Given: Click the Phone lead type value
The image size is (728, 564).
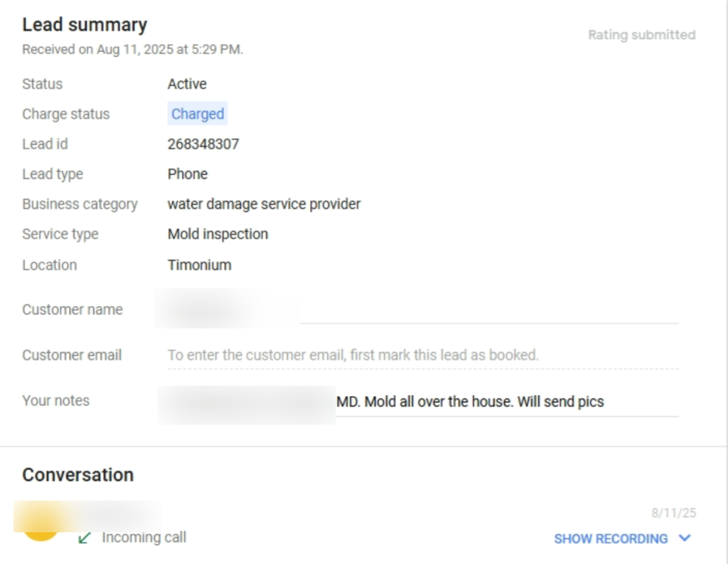Looking at the screenshot, I should click(x=188, y=174).
